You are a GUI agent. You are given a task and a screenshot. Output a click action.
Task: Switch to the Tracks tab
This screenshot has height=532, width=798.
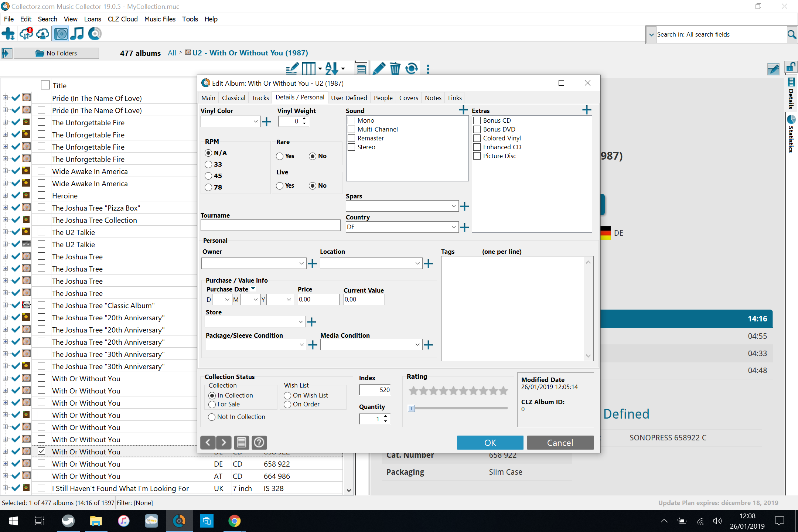[260, 98]
